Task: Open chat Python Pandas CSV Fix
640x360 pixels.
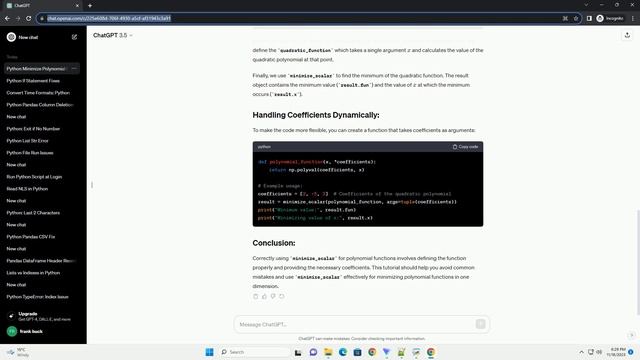Action: (31, 237)
